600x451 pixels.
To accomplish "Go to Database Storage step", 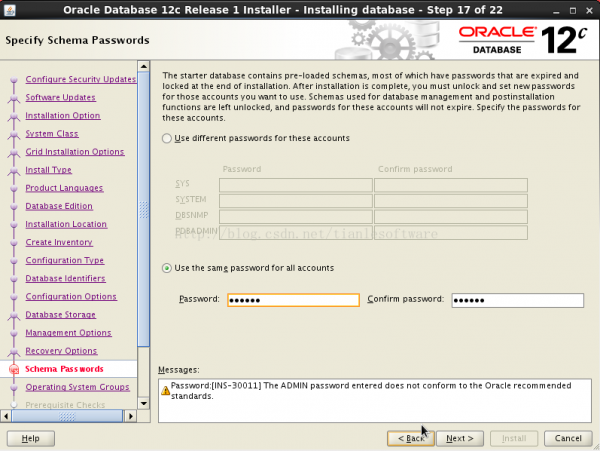I will pos(60,314).
